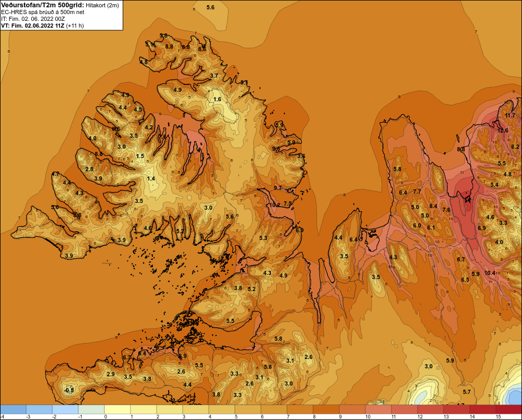Image resolution: width=522 pixels, height=420 pixels.
Task: Click the 'Veðurstofan/T2m 500grid:' title text
Action: [x=43, y=5]
